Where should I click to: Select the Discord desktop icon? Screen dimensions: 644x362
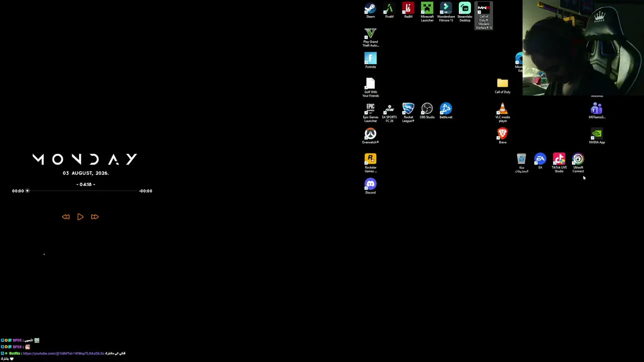click(370, 187)
